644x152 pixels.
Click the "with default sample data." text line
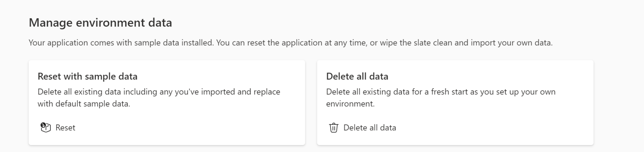click(x=84, y=104)
